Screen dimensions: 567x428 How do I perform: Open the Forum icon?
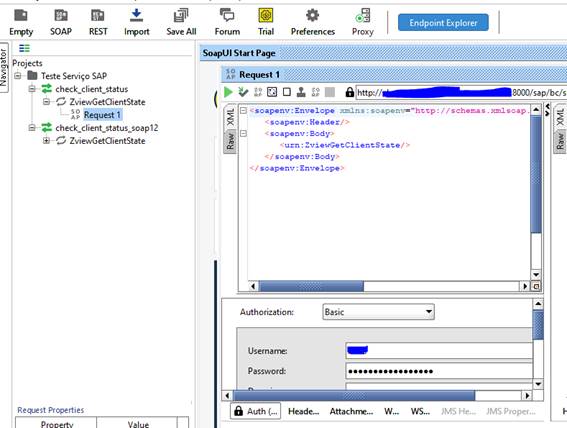(x=227, y=22)
